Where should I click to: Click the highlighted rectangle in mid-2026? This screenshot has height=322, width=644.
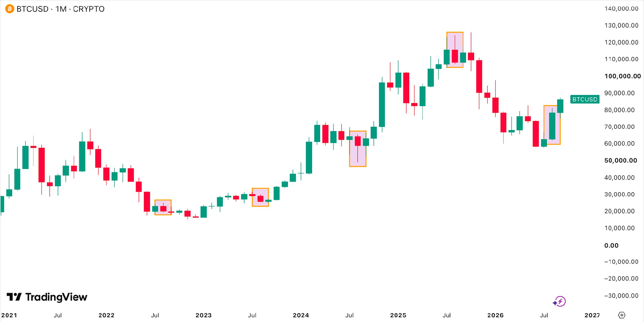click(x=552, y=125)
